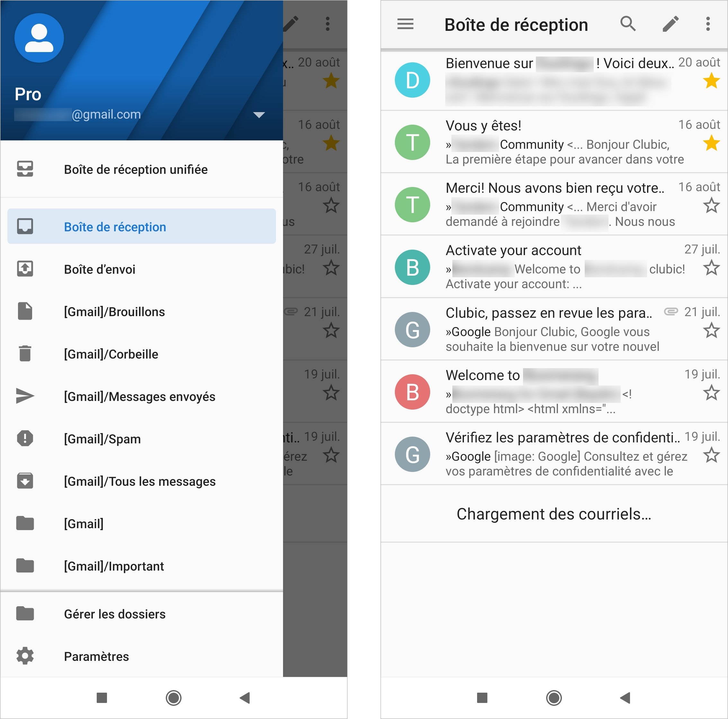
Task: Select the Boîte de réception folder in the drawer
Action: [142, 226]
